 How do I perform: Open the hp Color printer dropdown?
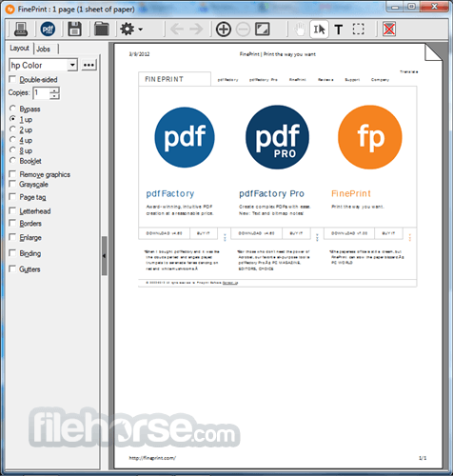point(72,65)
